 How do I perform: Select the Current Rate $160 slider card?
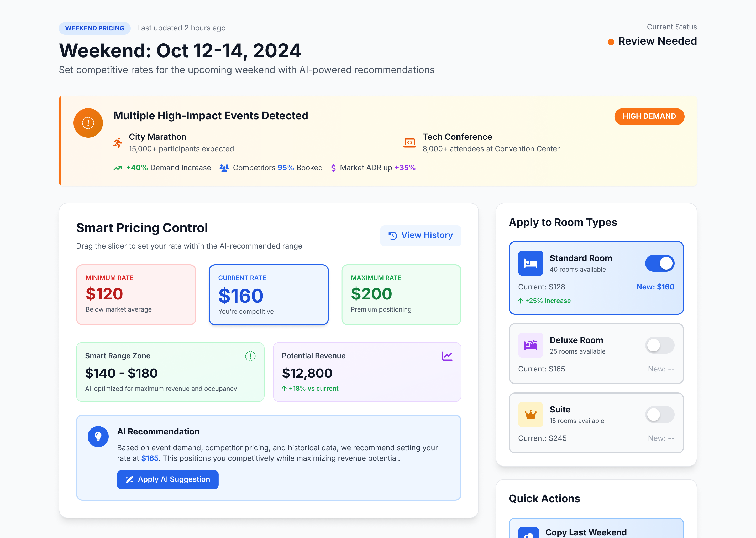(269, 294)
